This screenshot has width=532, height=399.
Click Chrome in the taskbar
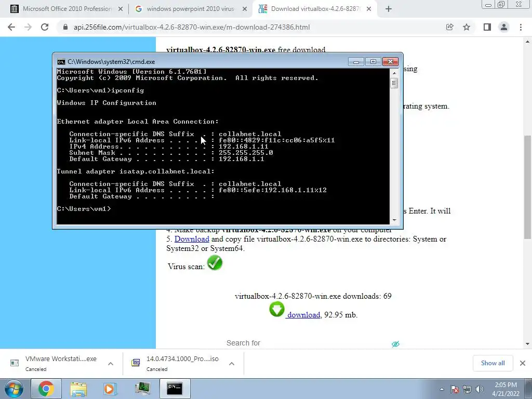46,389
